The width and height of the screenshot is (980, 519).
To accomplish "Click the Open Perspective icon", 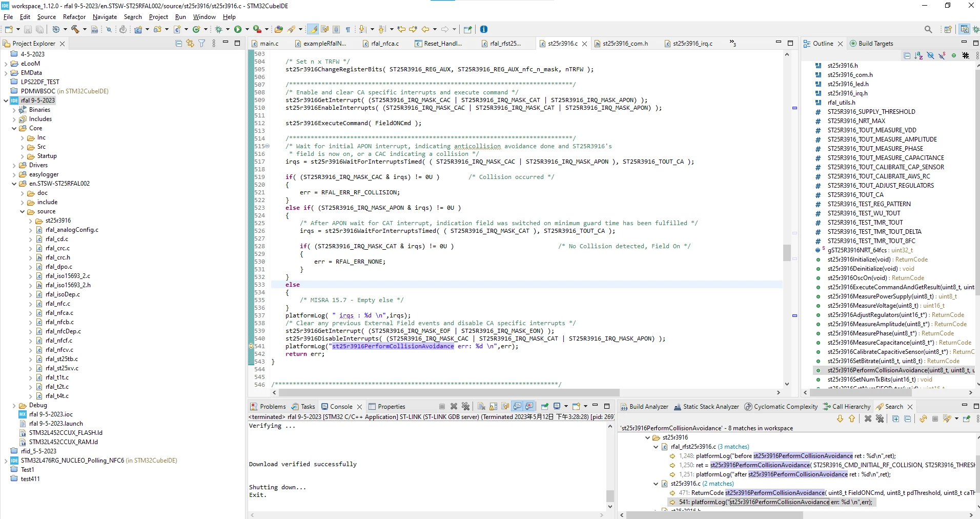I will tap(948, 29).
